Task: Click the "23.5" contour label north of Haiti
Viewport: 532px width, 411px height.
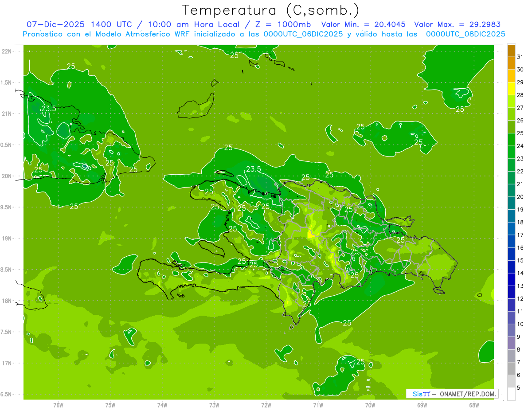Action: [x=254, y=169]
